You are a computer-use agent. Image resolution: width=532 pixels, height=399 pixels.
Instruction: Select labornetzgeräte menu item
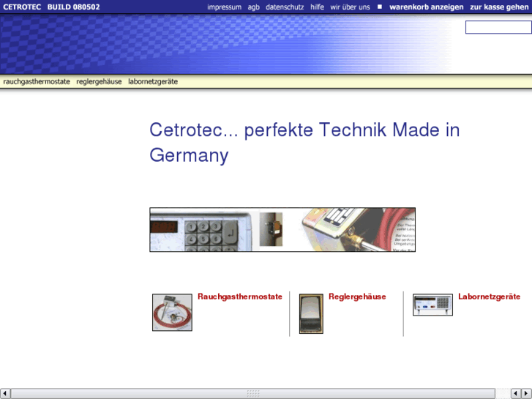(153, 81)
